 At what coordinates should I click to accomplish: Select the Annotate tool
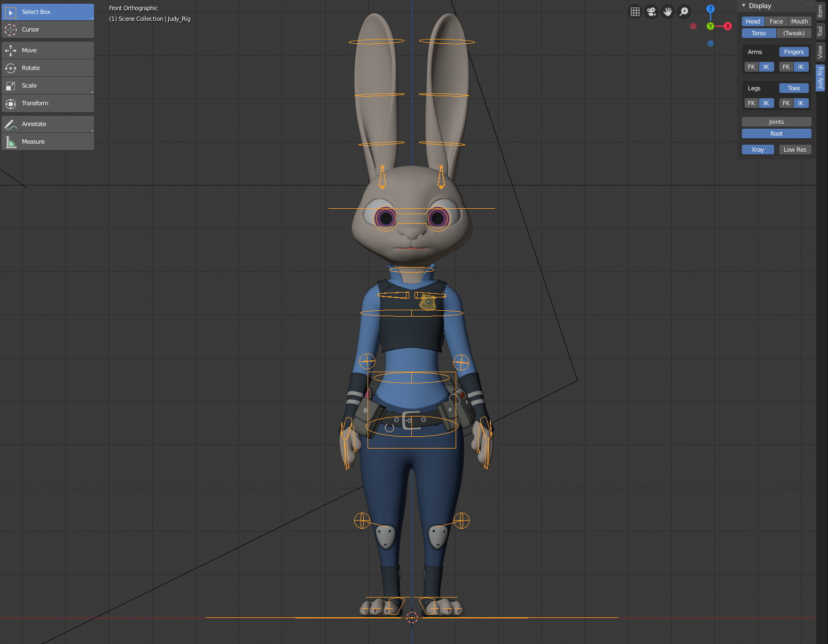click(48, 124)
